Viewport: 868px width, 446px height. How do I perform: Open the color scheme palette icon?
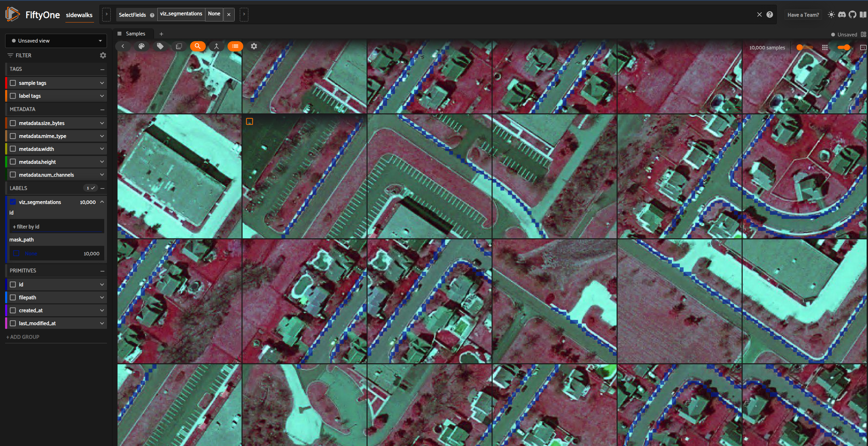coord(142,46)
